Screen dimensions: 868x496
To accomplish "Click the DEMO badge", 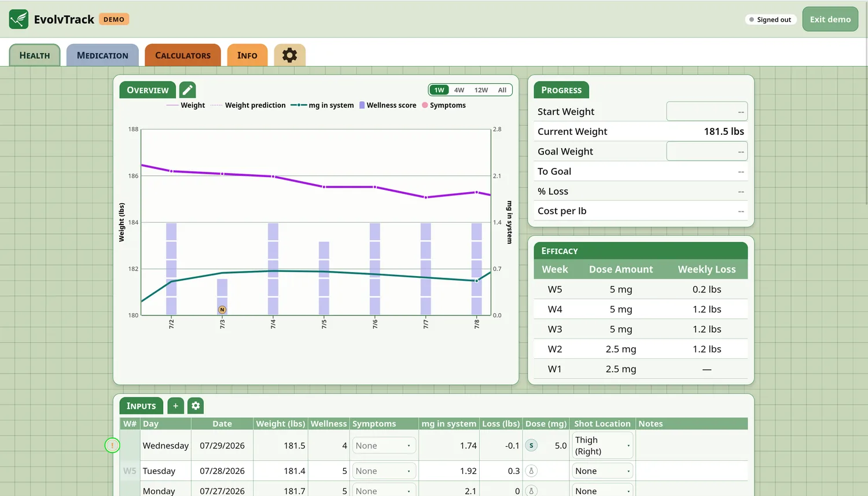I will [114, 19].
